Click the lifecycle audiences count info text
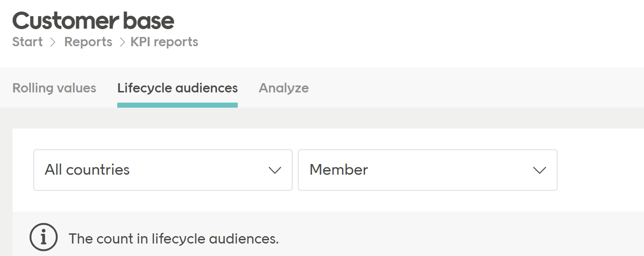 [174, 238]
